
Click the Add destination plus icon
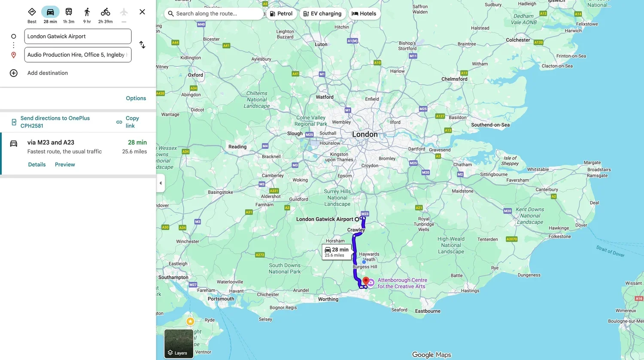(14, 73)
